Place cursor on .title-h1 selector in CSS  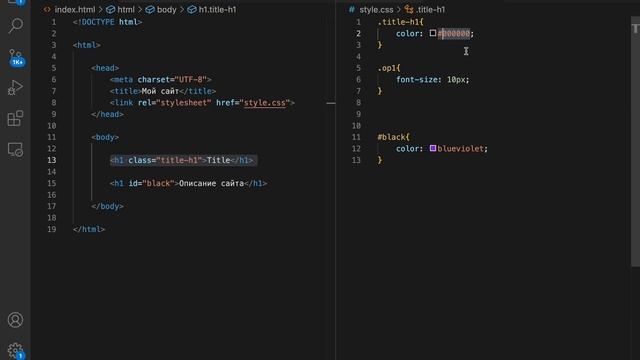click(x=400, y=22)
